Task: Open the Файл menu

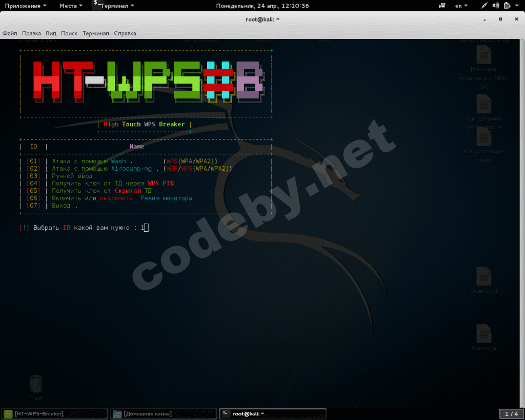Action: pos(10,33)
